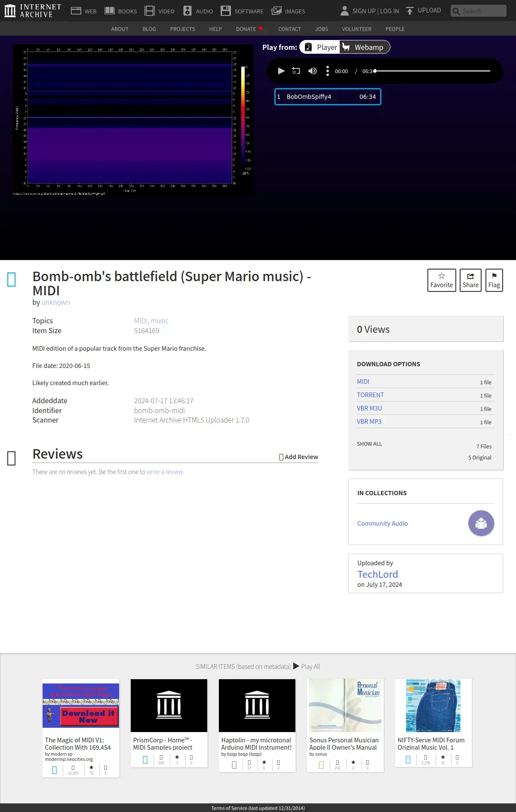Switch playback to Webamp

(x=365, y=47)
